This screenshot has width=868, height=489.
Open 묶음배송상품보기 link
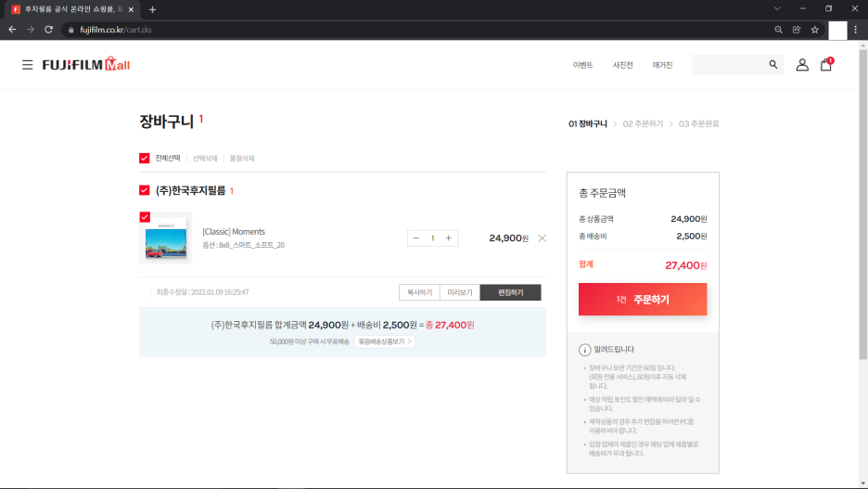pos(385,341)
